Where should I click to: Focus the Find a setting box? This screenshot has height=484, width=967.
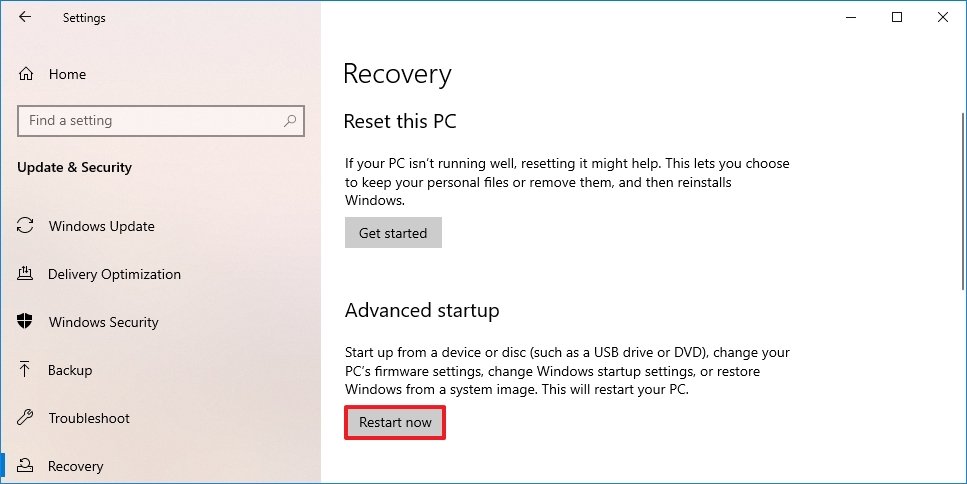tap(161, 121)
